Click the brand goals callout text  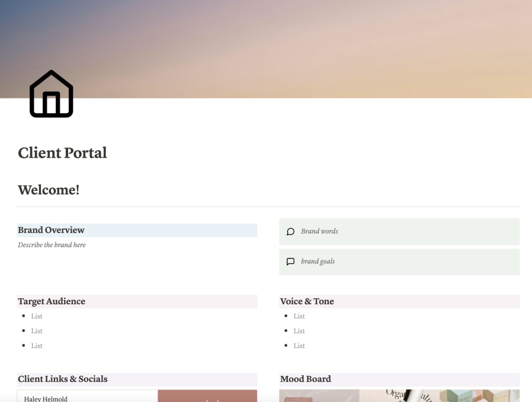pos(318,261)
